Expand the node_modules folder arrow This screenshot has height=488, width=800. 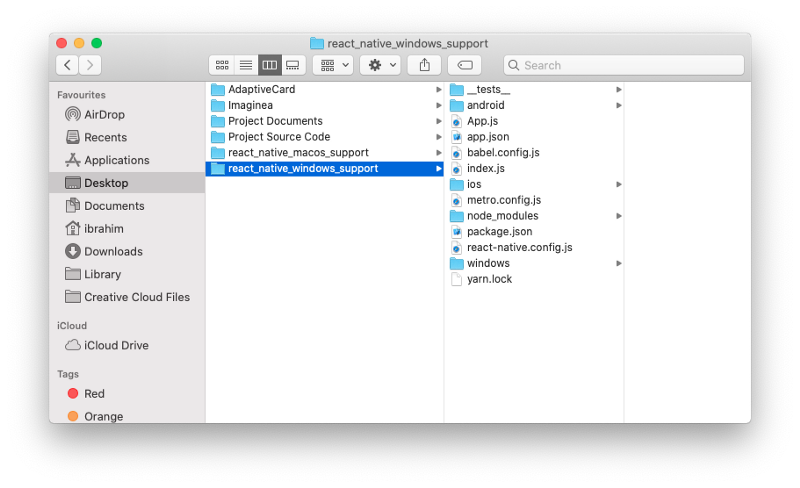click(x=618, y=216)
